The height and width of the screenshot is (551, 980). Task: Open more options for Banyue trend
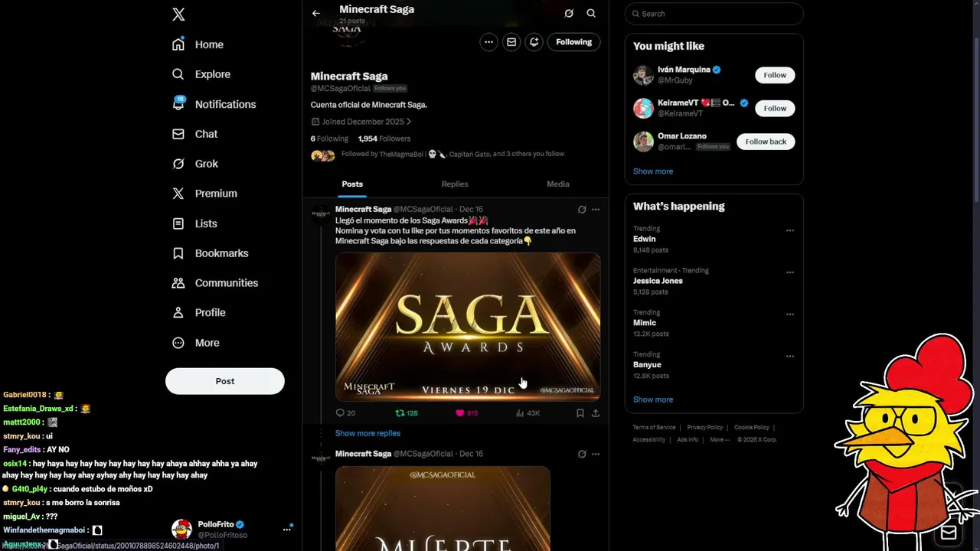(790, 357)
